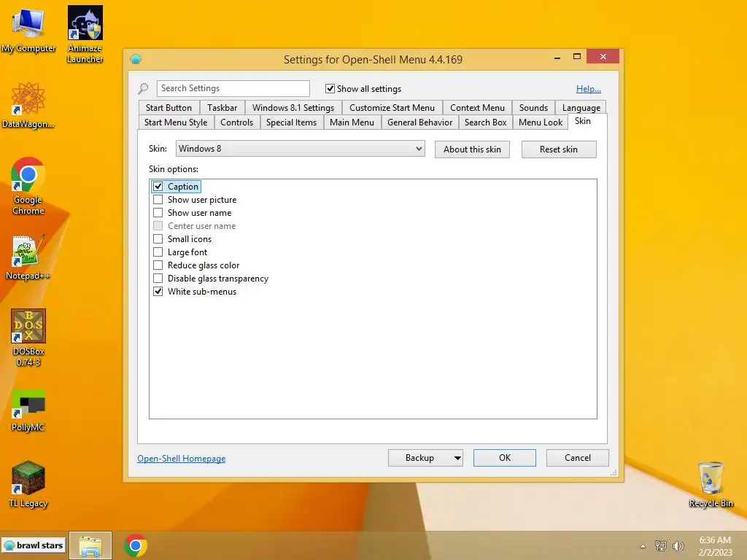
Task: Enable Small icons option
Action: 158,239
